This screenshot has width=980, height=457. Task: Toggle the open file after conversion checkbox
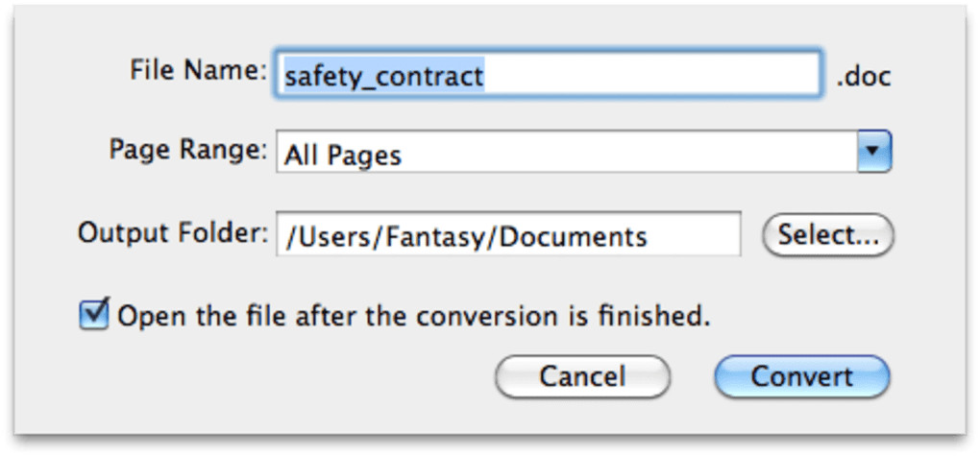[93, 315]
